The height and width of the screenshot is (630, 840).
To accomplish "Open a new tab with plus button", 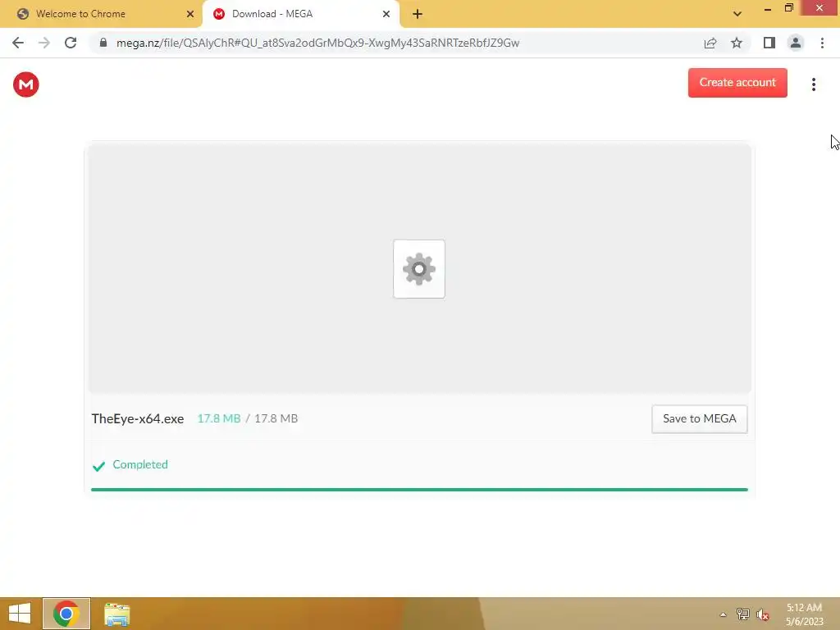I will 418,14.
